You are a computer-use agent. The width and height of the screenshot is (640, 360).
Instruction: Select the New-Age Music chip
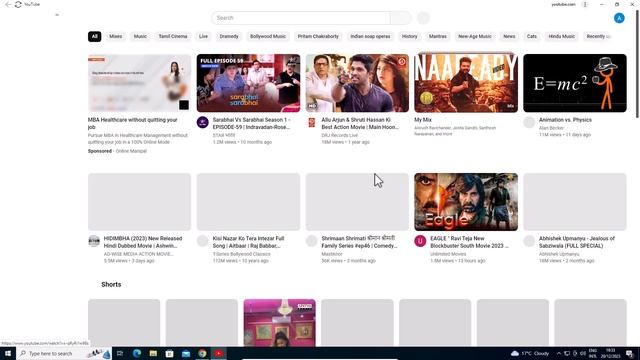[x=475, y=36]
